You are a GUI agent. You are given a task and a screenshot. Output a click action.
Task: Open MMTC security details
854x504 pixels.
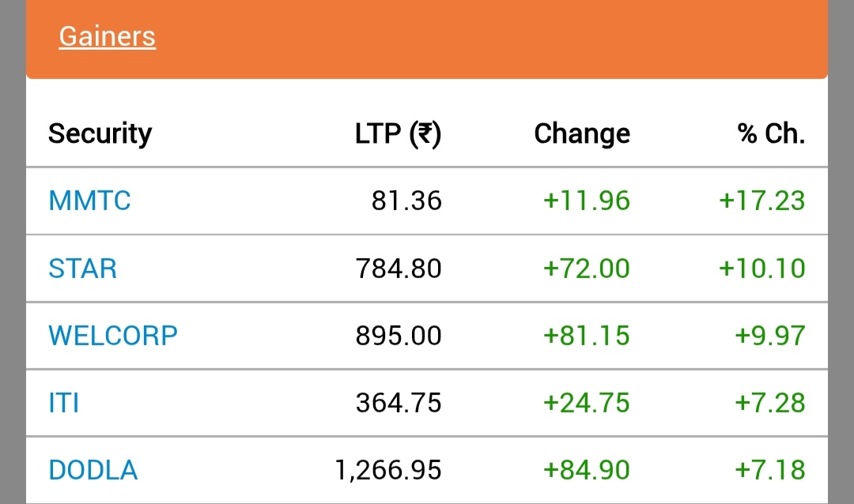point(90,201)
